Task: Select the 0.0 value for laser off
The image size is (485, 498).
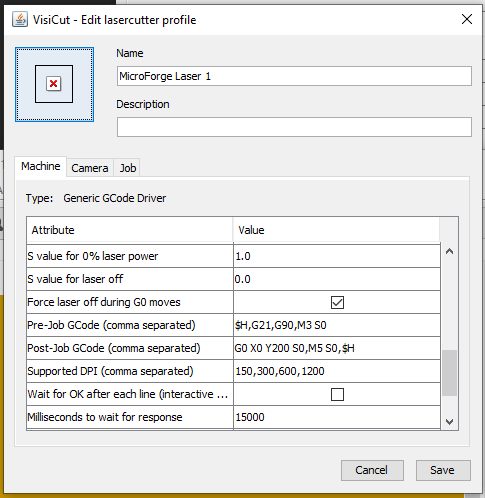Action: click(337, 279)
